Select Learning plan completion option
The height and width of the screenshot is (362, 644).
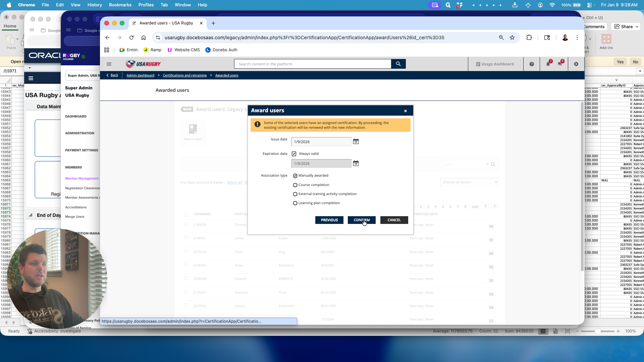coord(295,203)
